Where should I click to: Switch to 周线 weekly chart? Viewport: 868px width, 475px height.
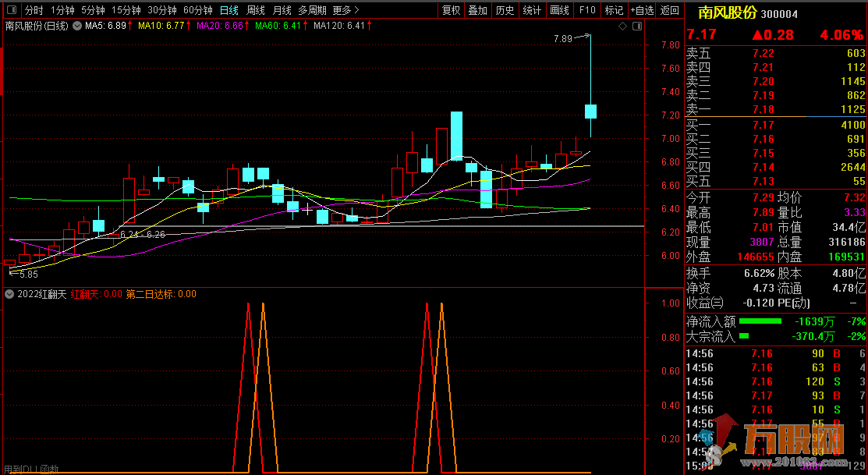[256, 10]
